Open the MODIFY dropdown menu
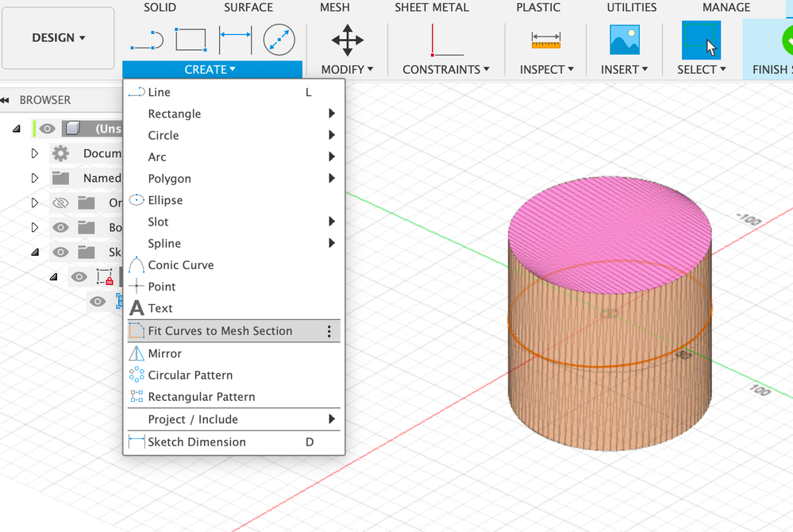This screenshot has height=532, width=793. tap(347, 69)
